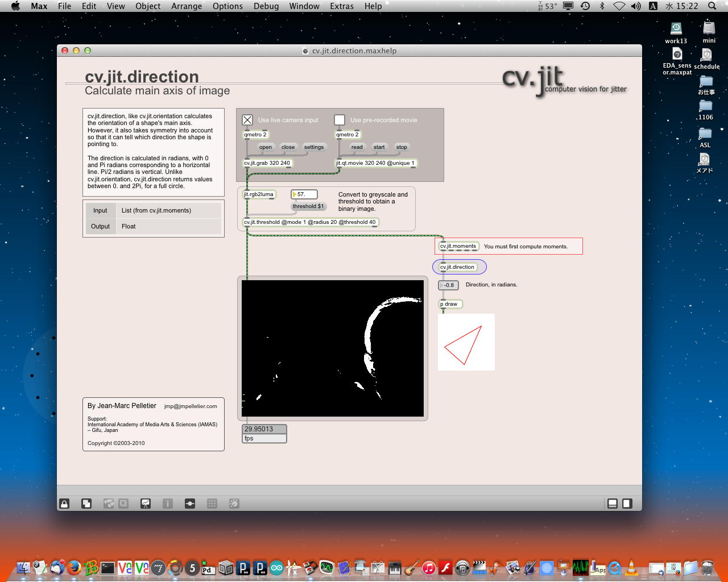Screen dimensions: 728x582
Task: Enable 'Use pre-recorded movie' toggle
Action: [x=340, y=120]
